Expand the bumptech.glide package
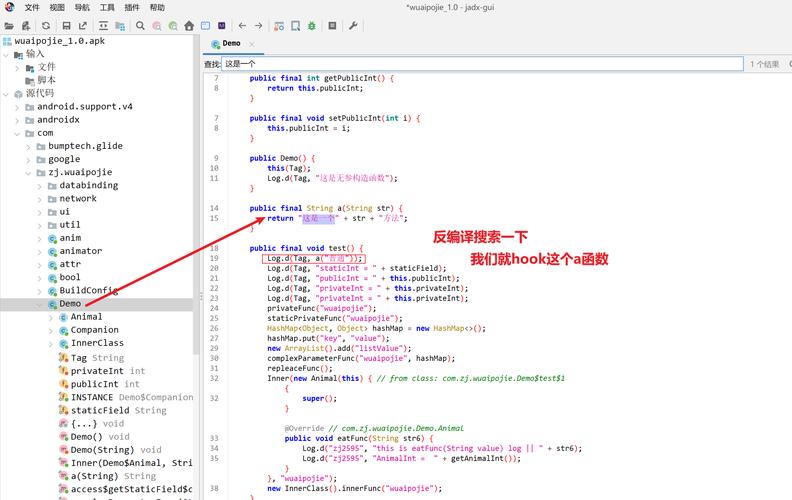 [x=28, y=146]
